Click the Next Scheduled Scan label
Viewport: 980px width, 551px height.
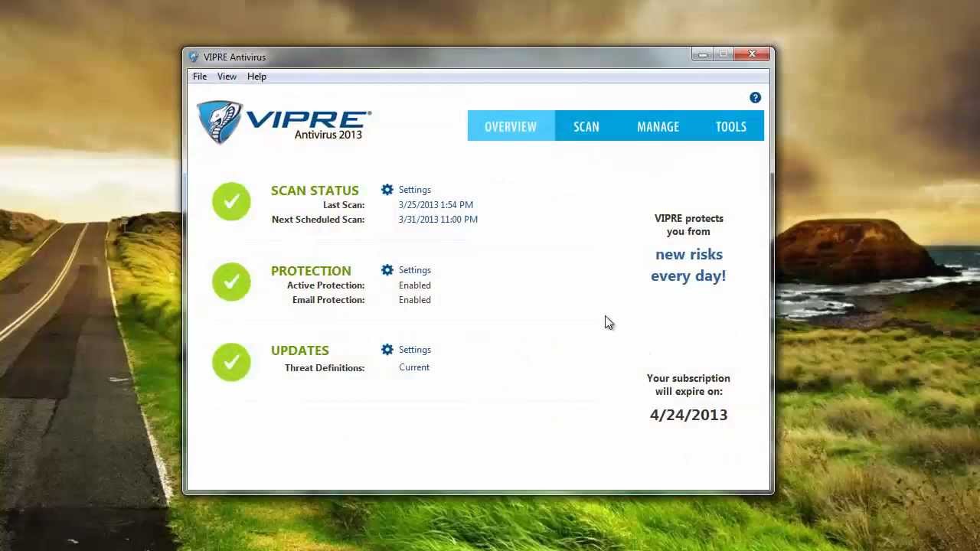click(318, 220)
